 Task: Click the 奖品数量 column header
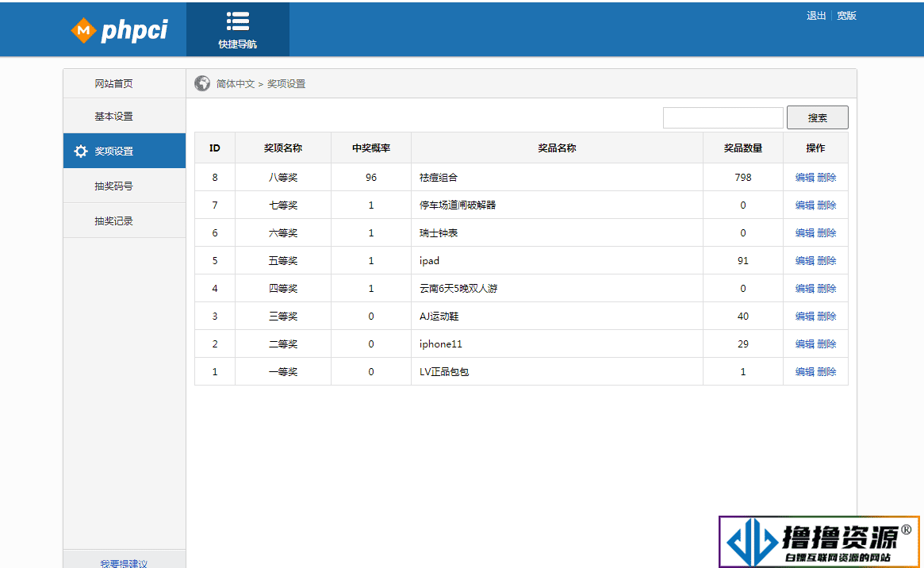click(743, 148)
